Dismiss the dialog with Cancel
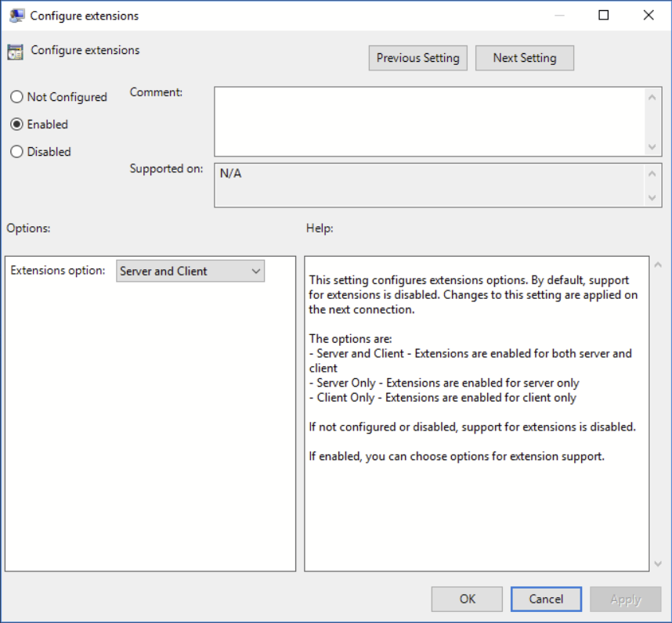The height and width of the screenshot is (623, 672). pyautogui.click(x=546, y=599)
